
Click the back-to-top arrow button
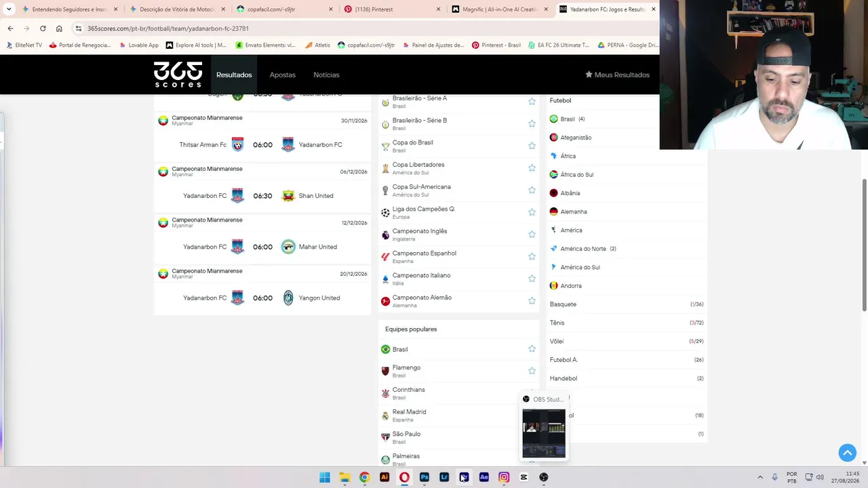[847, 453]
